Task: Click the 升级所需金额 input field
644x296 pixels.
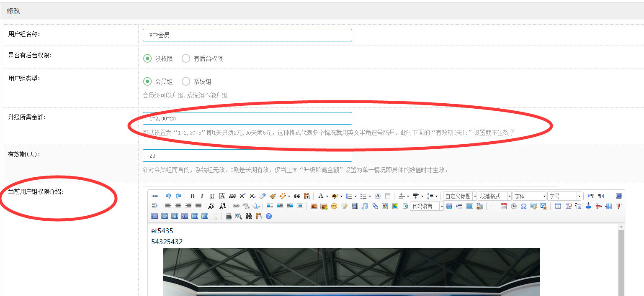Action: point(247,118)
